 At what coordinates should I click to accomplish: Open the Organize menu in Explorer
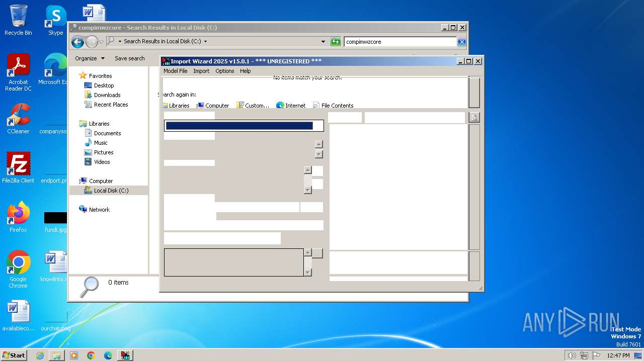pos(90,58)
